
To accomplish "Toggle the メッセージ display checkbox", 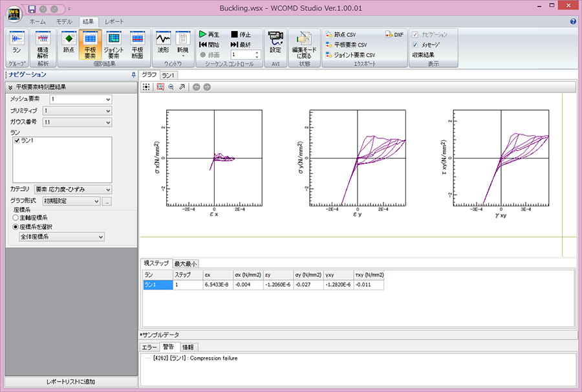I will 415,45.
